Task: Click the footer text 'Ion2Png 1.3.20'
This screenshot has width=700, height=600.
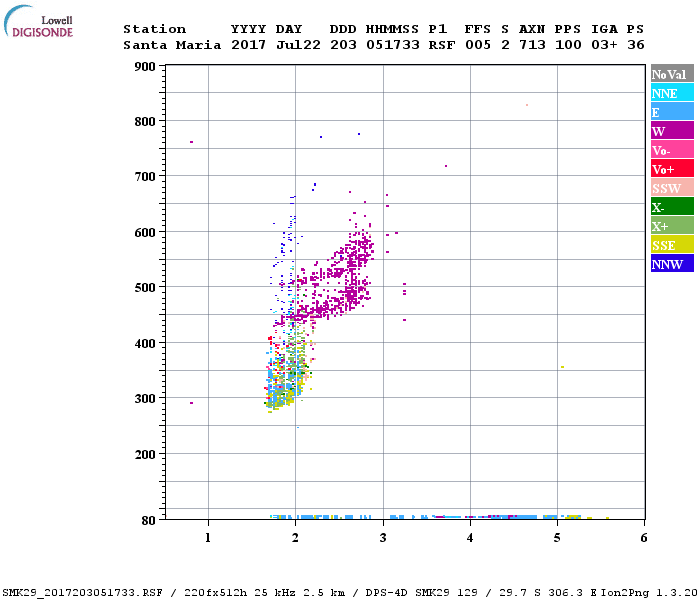Action: [x=649, y=592]
